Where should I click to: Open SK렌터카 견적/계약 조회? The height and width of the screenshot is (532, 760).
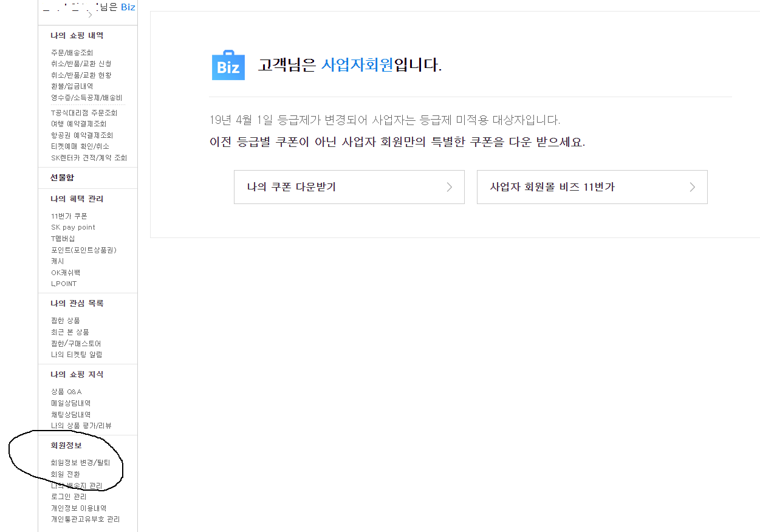click(x=89, y=158)
